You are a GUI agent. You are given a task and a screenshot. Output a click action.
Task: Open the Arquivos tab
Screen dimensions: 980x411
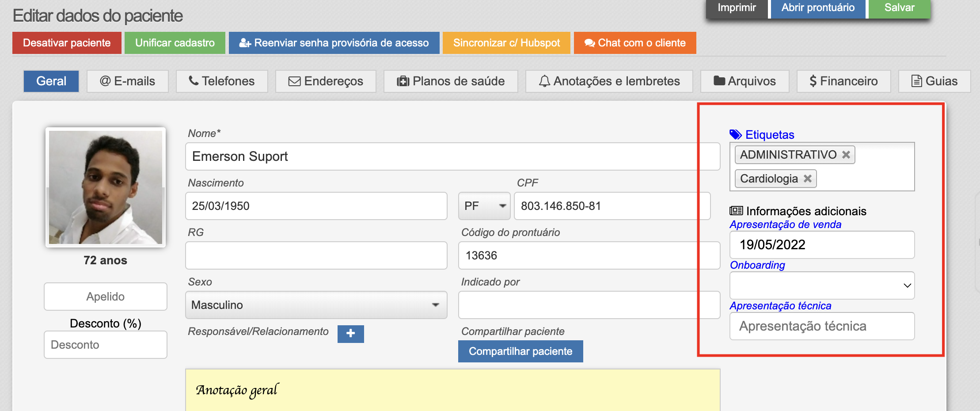pos(745,81)
